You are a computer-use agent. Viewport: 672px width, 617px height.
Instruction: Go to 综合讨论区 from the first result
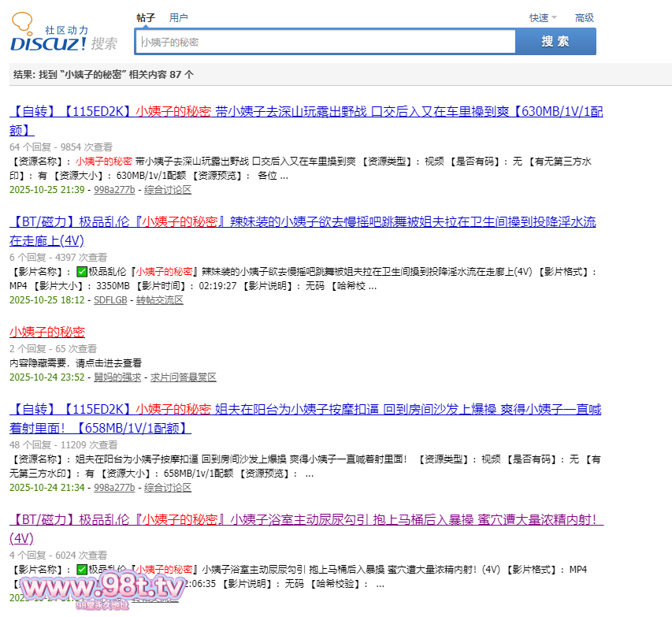(x=168, y=190)
